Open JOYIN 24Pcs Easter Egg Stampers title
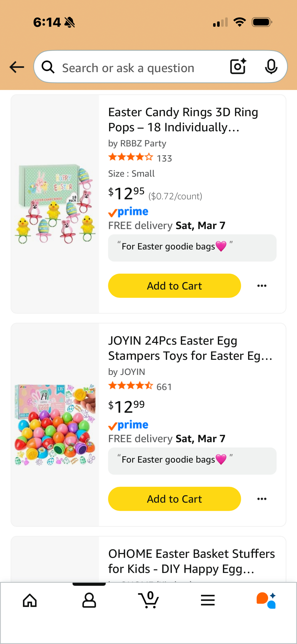 [190, 348]
